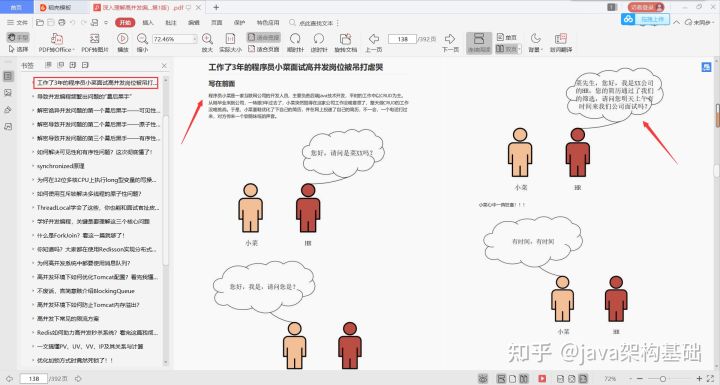This screenshot has width=720, height=385.
Task: Click the status bar next page arrow
Action: [78, 379]
